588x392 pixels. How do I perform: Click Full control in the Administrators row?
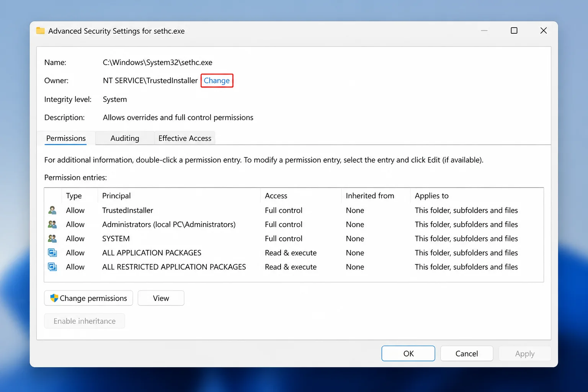[x=284, y=224]
